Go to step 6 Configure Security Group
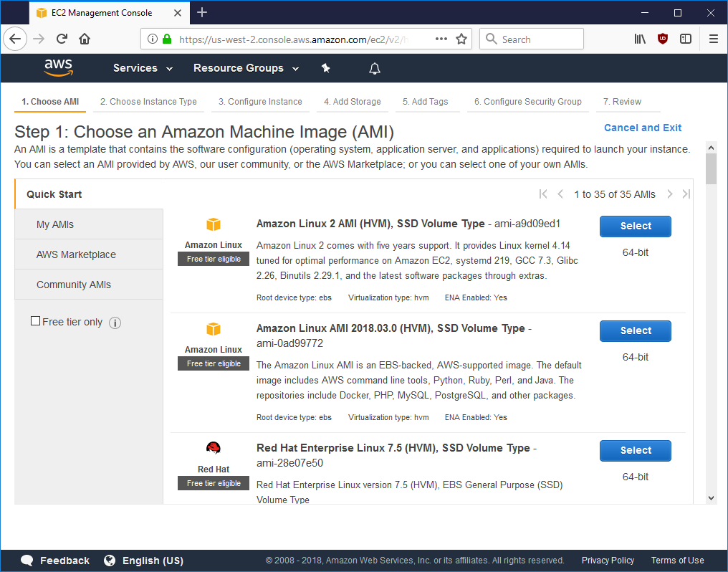The height and width of the screenshot is (572, 728). 528,102
